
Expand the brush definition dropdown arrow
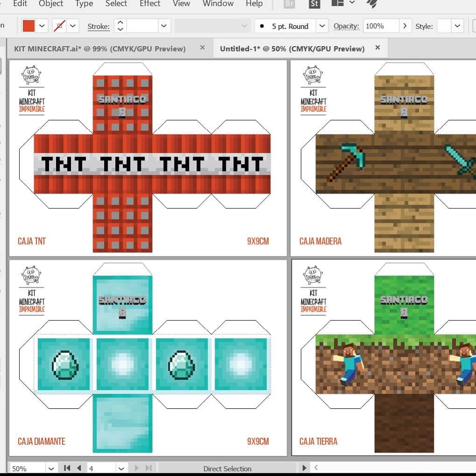[x=322, y=26]
